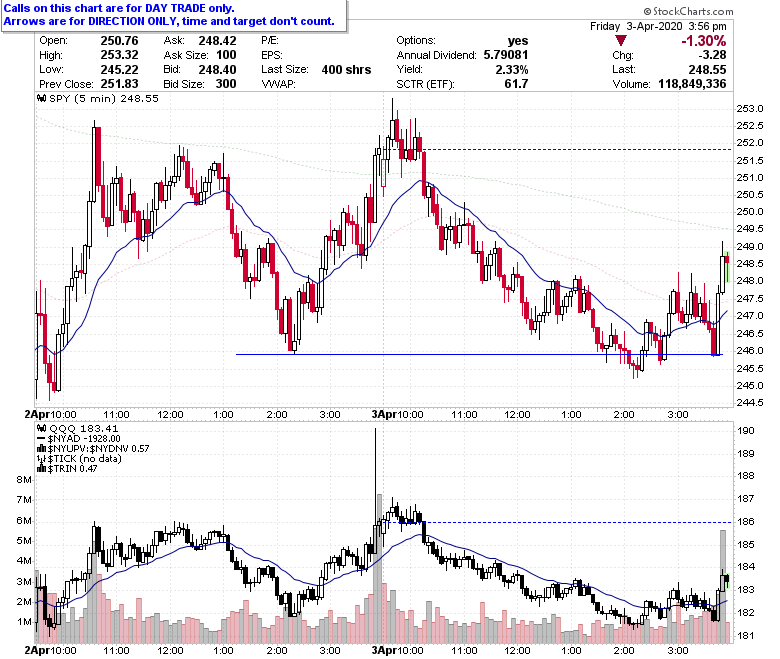Click the 'Calls on this chart' annotation note

pos(174,15)
